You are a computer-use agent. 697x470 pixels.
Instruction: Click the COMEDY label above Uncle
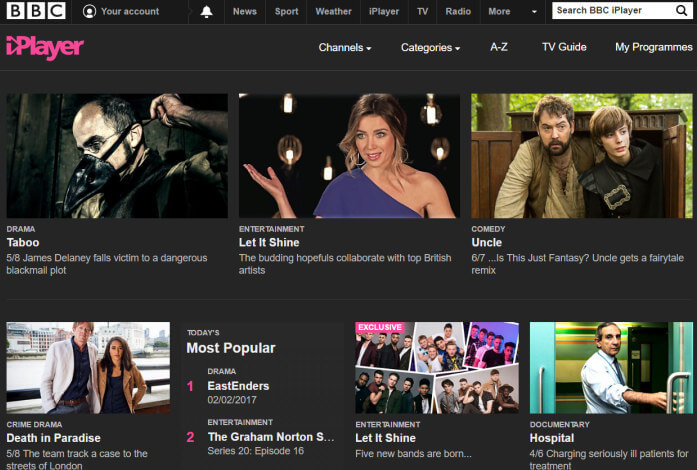(x=488, y=229)
